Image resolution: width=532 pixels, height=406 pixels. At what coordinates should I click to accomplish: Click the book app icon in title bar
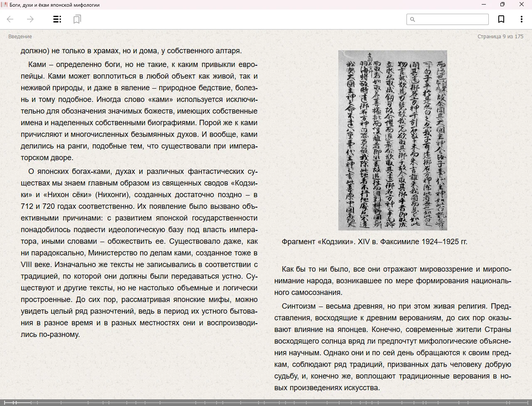coord(5,5)
